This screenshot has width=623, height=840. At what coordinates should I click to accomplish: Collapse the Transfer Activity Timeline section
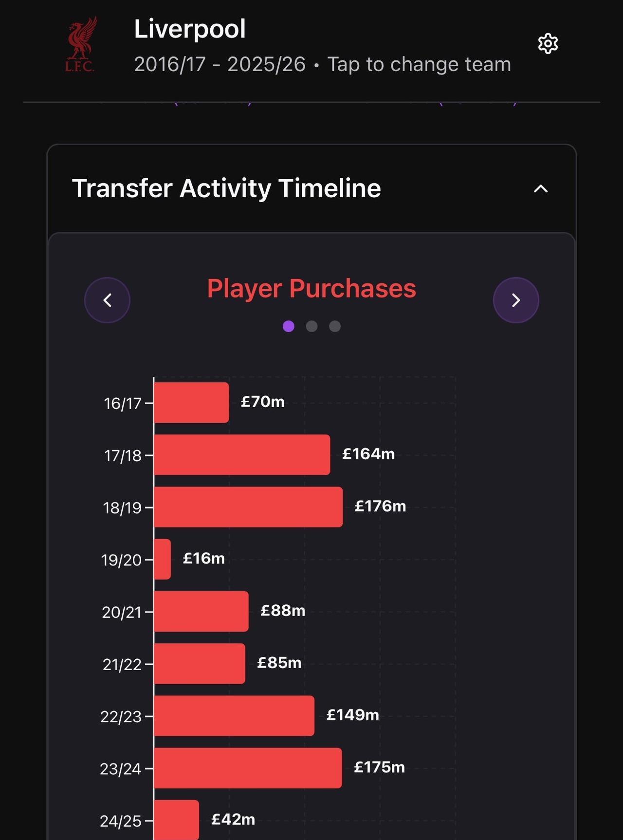point(541,189)
